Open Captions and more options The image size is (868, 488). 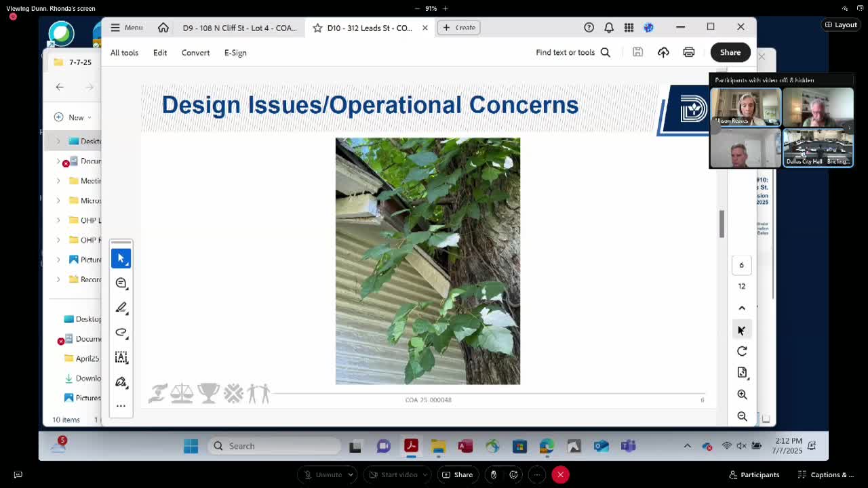pyautogui.click(x=826, y=474)
